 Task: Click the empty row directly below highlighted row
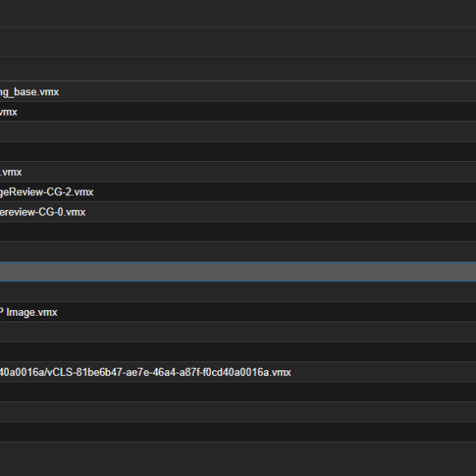tap(238, 292)
